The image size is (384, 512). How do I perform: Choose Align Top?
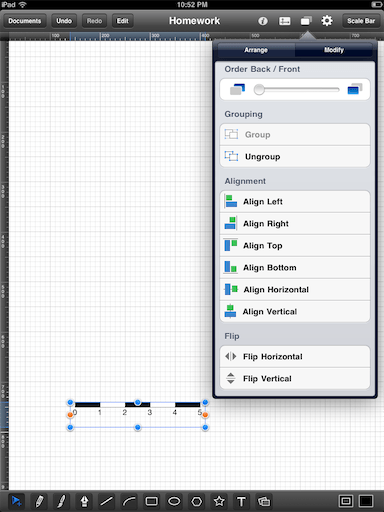coord(295,246)
